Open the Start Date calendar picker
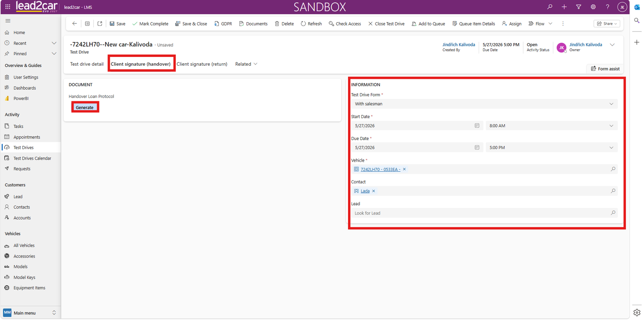 click(x=477, y=126)
